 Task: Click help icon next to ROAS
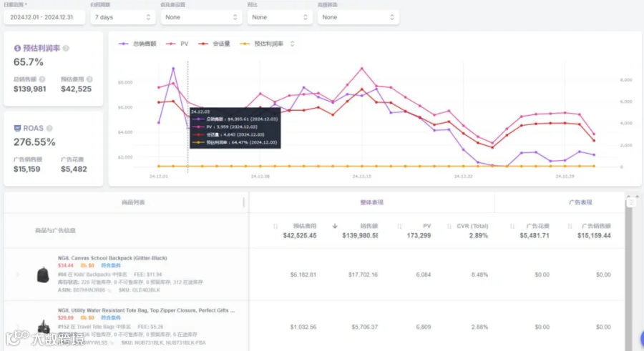[x=49, y=129]
